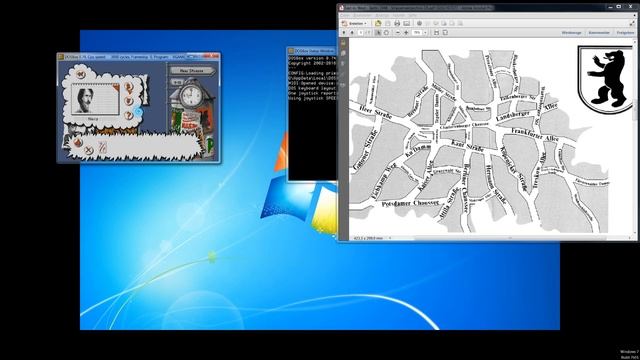Image resolution: width=640 pixels, height=360 pixels.
Task: Click the lowest icon in Reader's side panel
Action: coord(343,85)
